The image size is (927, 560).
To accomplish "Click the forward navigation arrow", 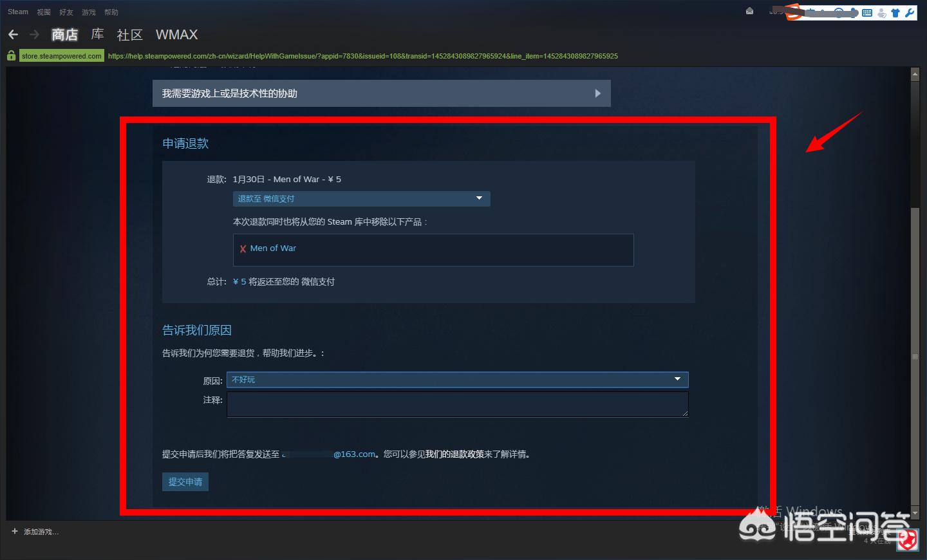I will [x=35, y=34].
